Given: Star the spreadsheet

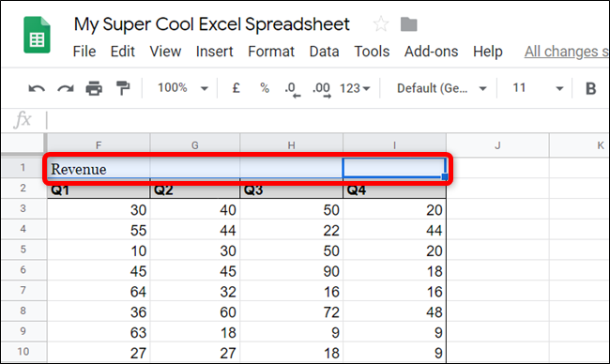Looking at the screenshot, I should coord(380,24).
